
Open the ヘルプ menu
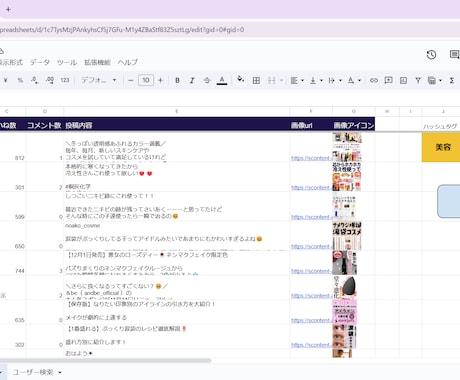(x=128, y=62)
